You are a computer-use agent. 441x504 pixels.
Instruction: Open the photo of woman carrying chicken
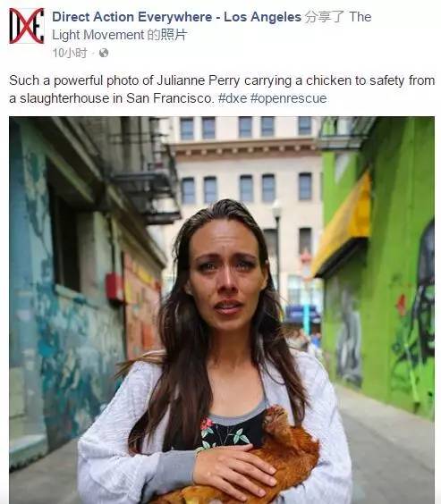click(x=222, y=310)
